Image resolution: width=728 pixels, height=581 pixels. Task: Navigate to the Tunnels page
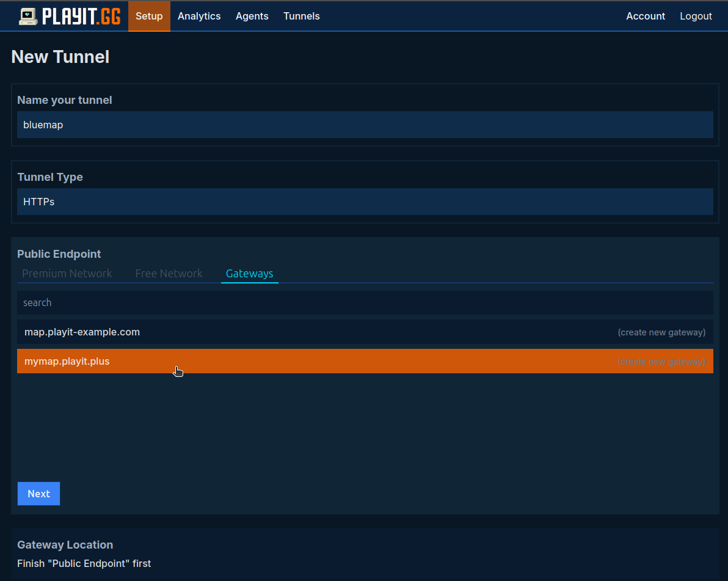point(301,16)
